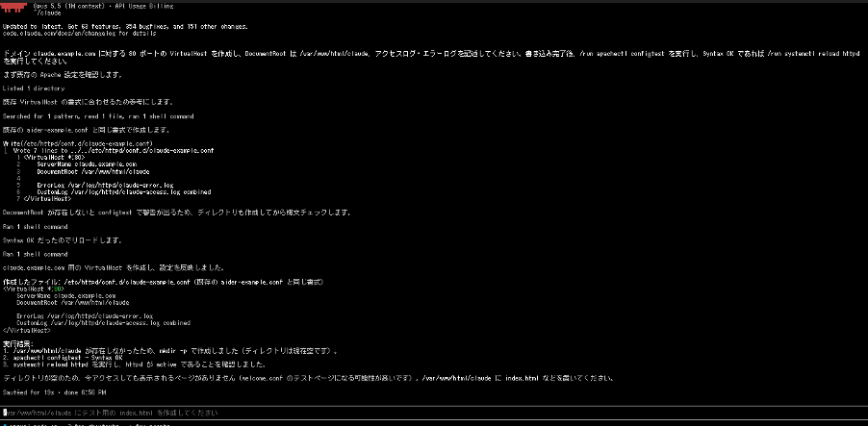The image size is (868, 427).
Task: Click the 作成したファイル: path line
Action: [164, 282]
